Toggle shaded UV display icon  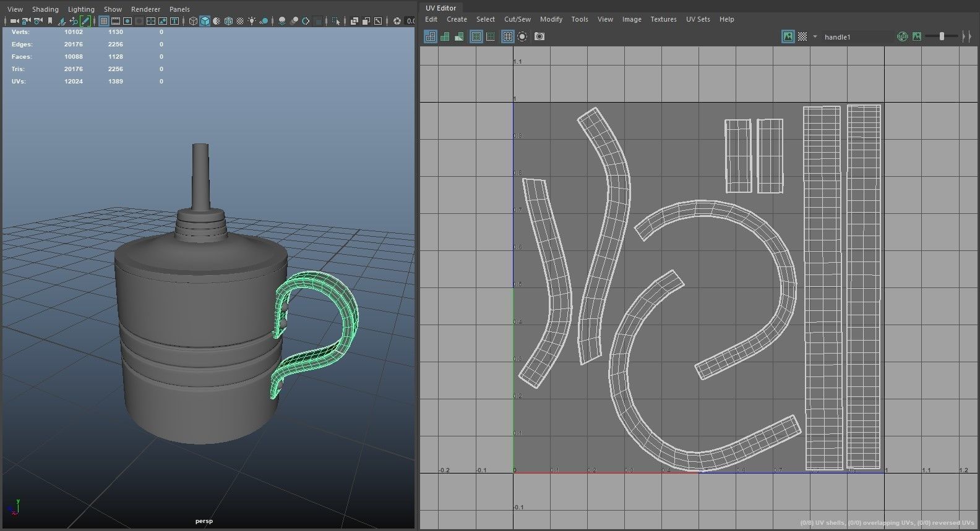pos(445,36)
